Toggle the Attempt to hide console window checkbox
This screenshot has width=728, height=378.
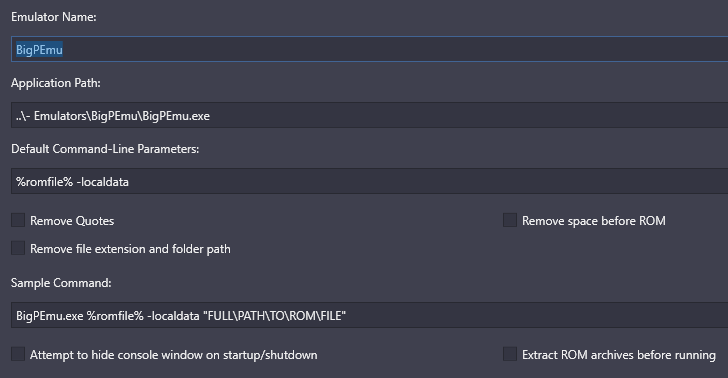click(18, 354)
